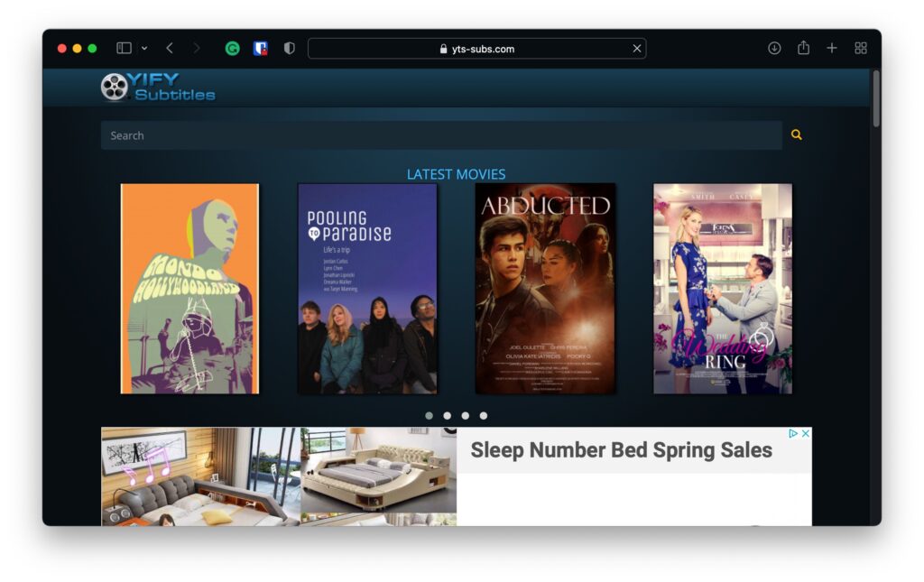The height and width of the screenshot is (582, 924).
Task: Stop loading with the X button
Action: click(x=637, y=49)
